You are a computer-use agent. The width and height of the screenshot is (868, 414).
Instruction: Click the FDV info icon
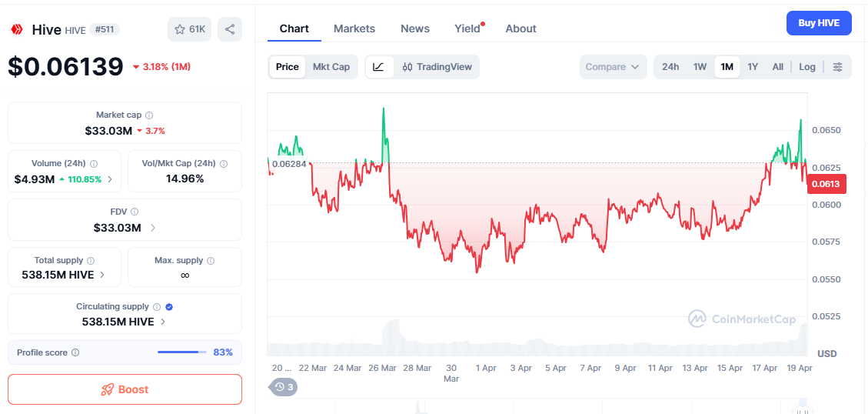[135, 212]
